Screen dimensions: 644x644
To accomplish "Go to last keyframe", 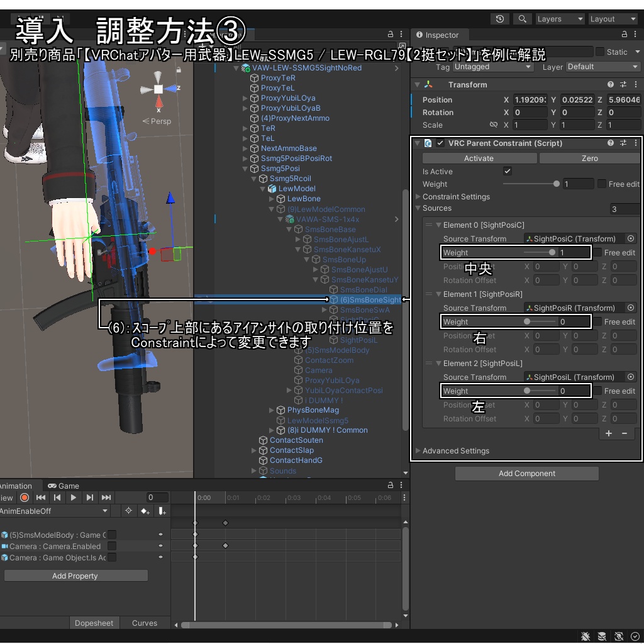I will pyautogui.click(x=106, y=497).
